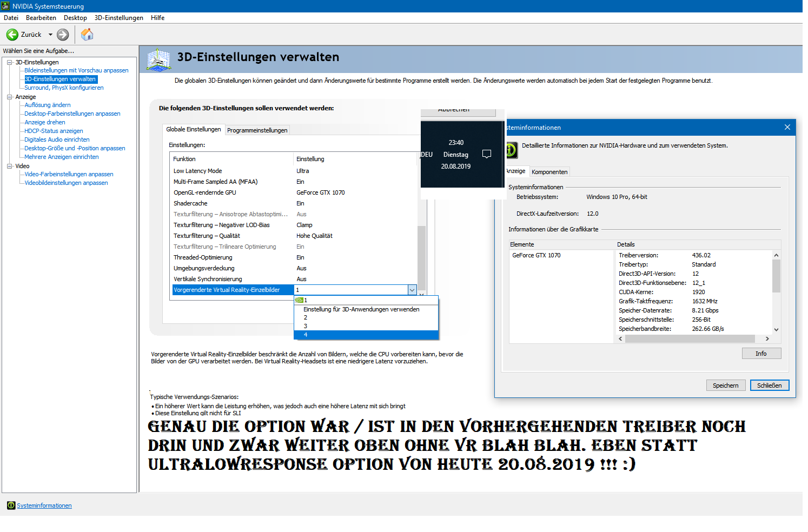The width and height of the screenshot is (808, 532).
Task: Click the notification center icon
Action: point(487,154)
